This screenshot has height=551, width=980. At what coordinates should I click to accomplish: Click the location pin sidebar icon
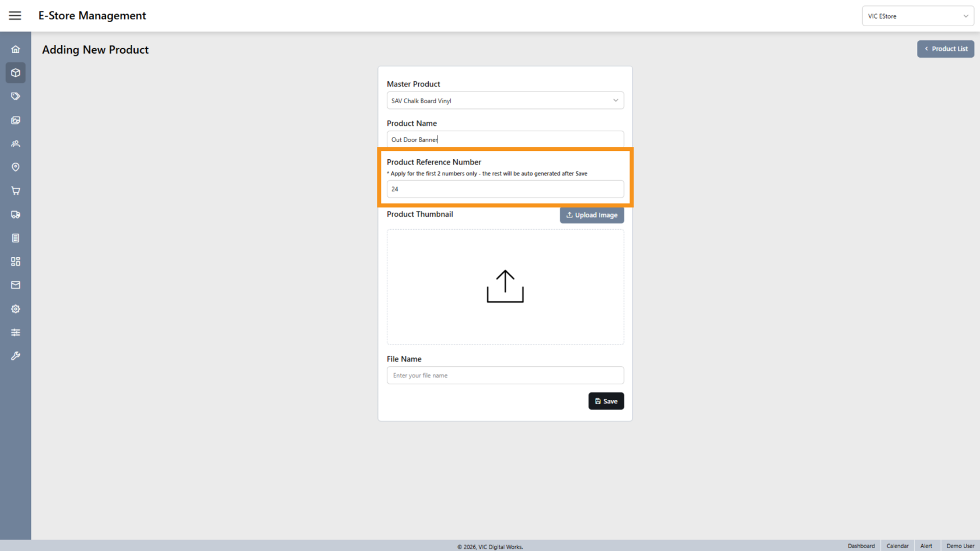click(x=16, y=167)
